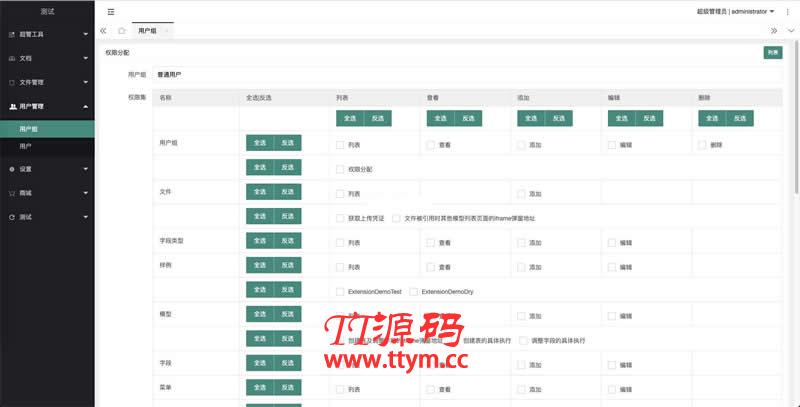This screenshot has width=800, height=407.
Task: Check 查看 in the 用户组 row
Action: coord(431,145)
